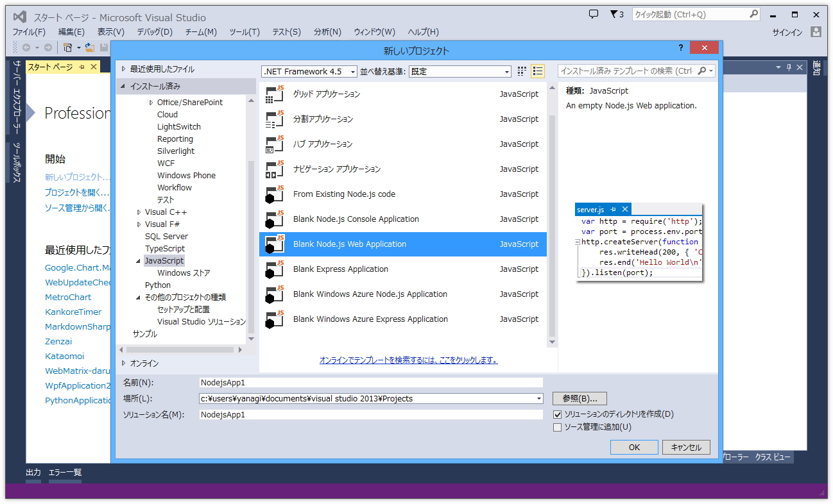Click the OK button
Viewport: 833px width, 504px height.
tap(634, 448)
